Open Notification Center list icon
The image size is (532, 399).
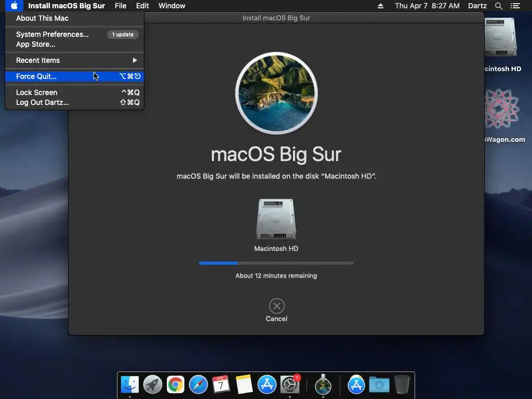515,6
